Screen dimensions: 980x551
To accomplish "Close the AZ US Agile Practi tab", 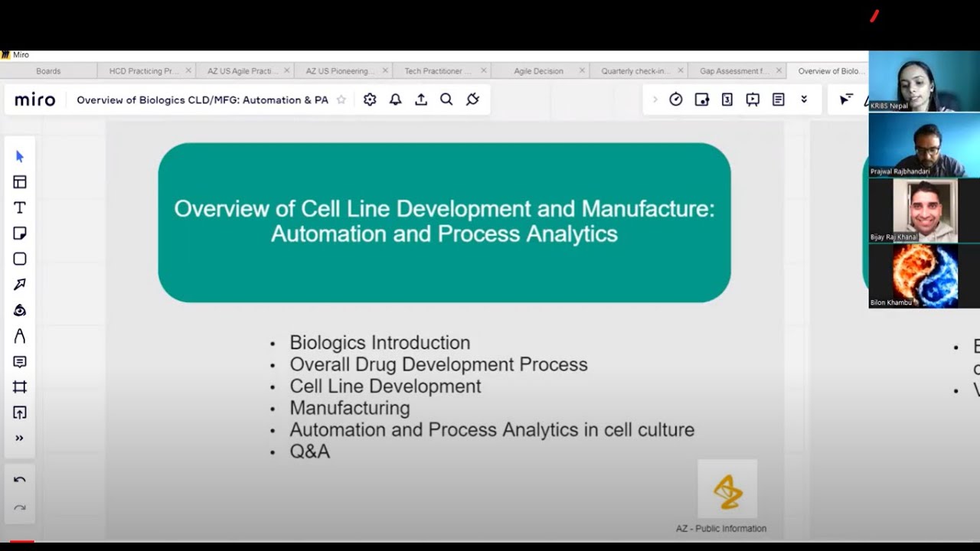I will tap(287, 71).
